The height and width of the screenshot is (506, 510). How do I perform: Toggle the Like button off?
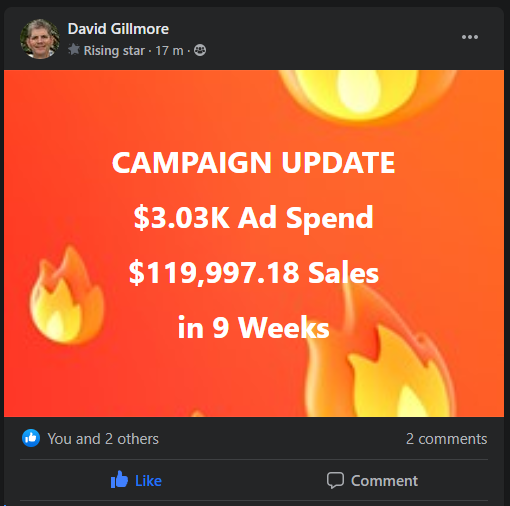[136, 480]
